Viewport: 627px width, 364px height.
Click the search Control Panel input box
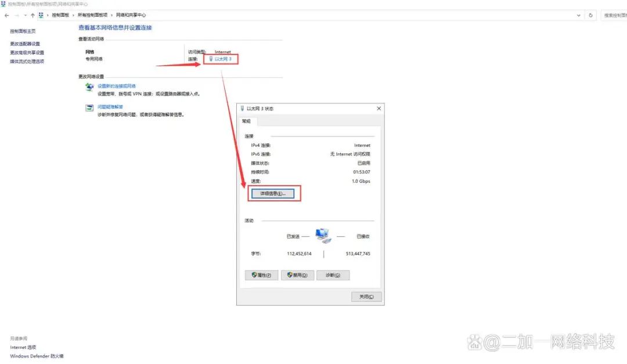point(614,15)
